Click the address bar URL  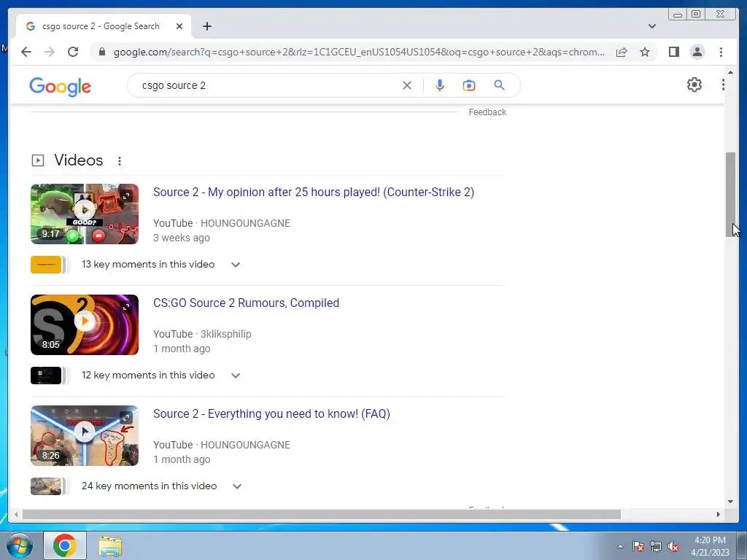(x=359, y=52)
